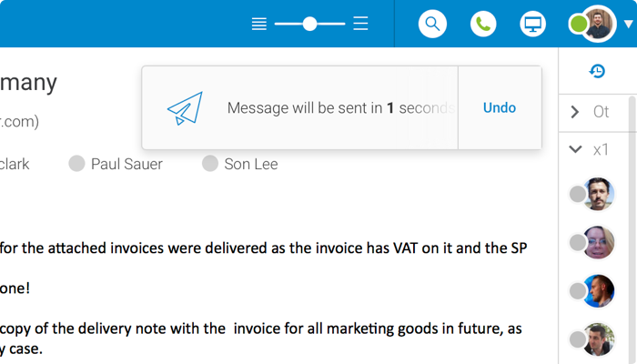Undo the message being sent

(500, 108)
